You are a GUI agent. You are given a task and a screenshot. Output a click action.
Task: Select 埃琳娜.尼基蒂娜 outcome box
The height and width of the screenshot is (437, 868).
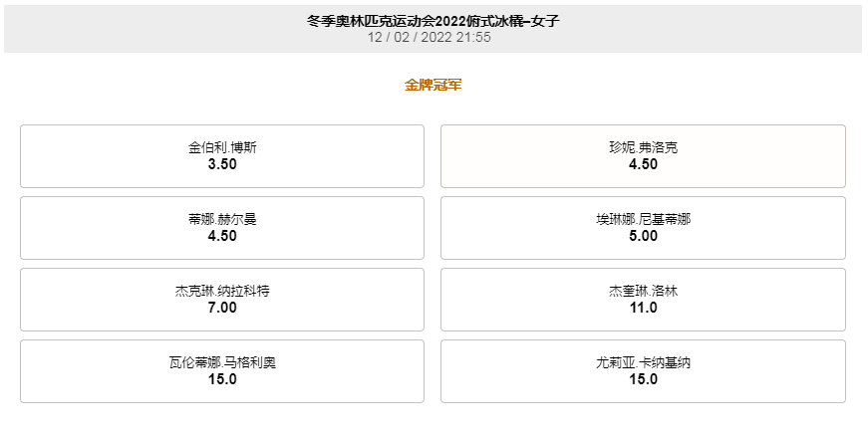pyautogui.click(x=643, y=228)
